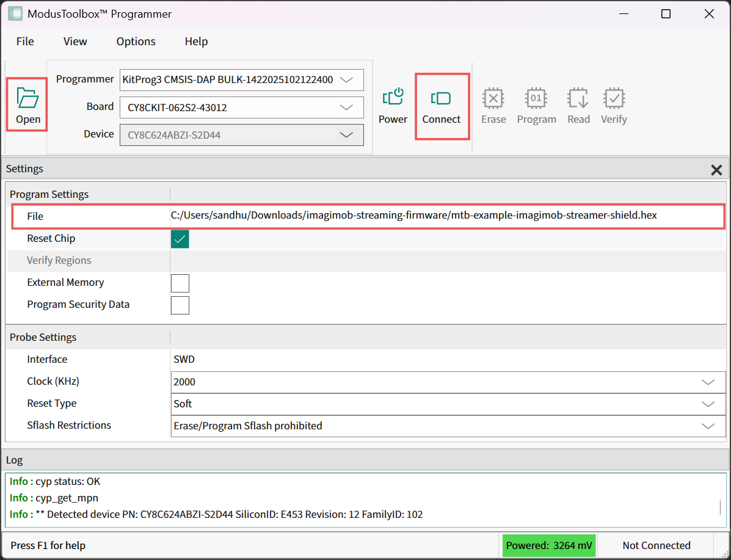Image resolution: width=731 pixels, height=560 pixels.
Task: Click the Erase chip icon
Action: pos(493,98)
